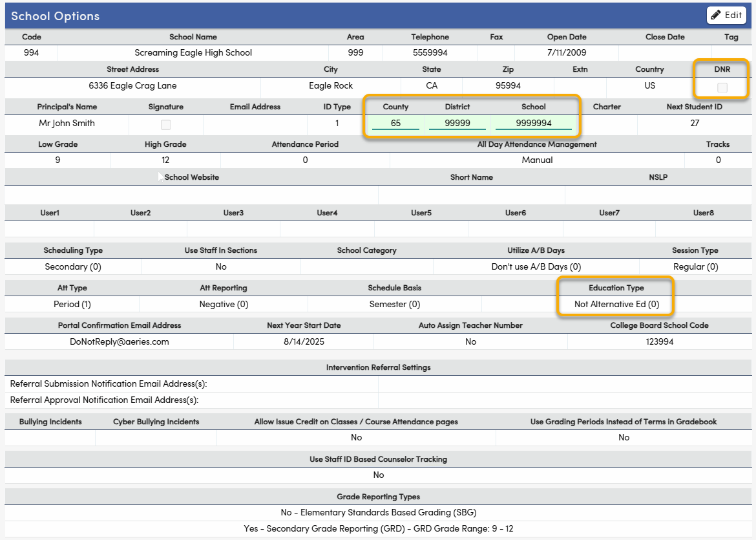Click the Edit button
Image resolution: width=756 pixels, height=540 pixels.
tap(726, 15)
